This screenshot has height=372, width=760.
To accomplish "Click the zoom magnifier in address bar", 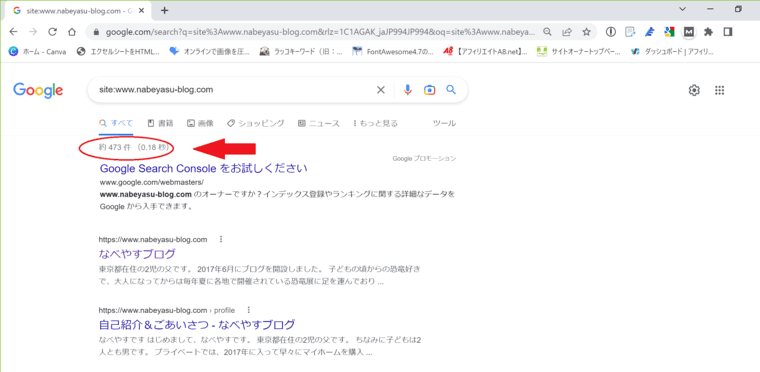I will point(547,32).
